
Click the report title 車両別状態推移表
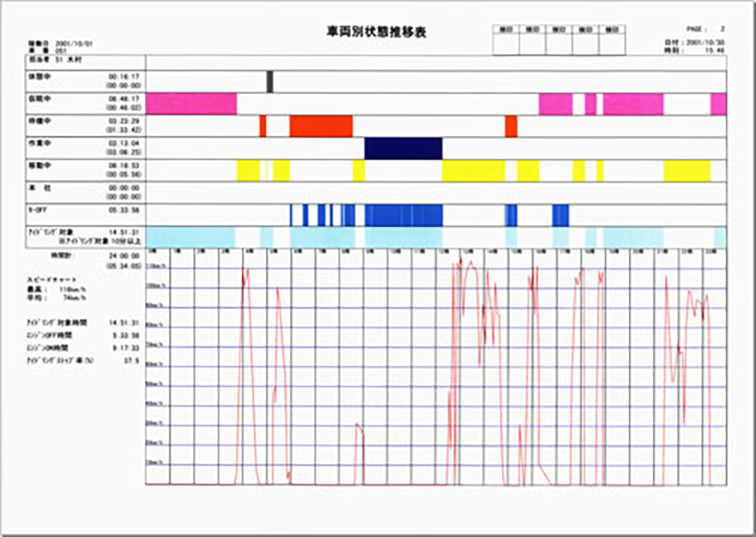click(376, 33)
